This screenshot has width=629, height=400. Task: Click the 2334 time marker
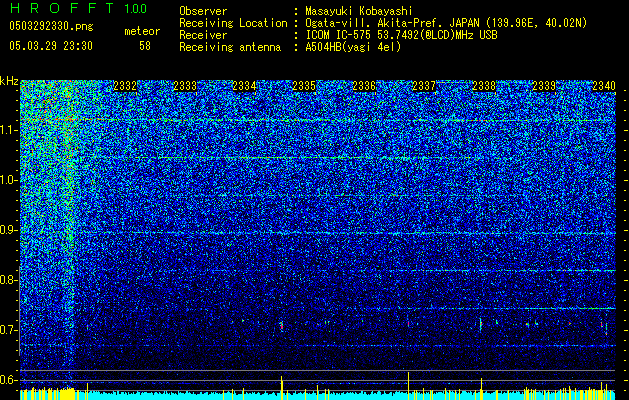point(244,86)
